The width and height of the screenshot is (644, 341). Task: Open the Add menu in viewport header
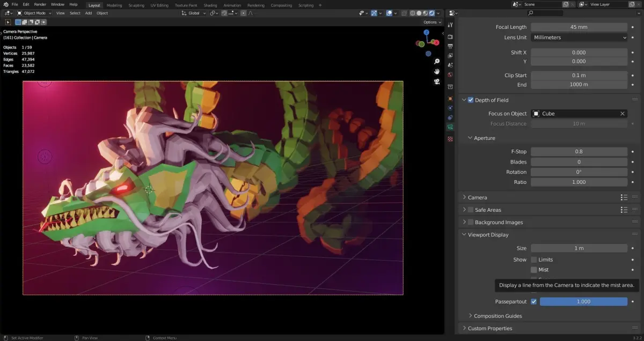click(89, 13)
